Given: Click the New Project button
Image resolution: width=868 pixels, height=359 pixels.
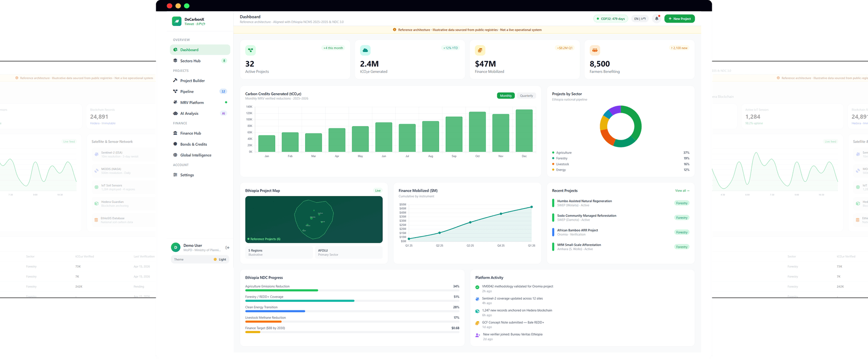Looking at the screenshot, I should pyautogui.click(x=680, y=19).
